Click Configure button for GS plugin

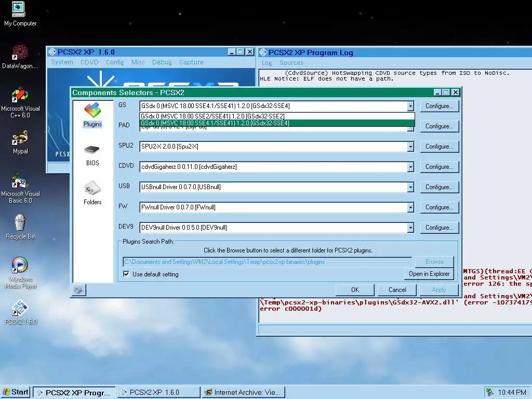(440, 106)
